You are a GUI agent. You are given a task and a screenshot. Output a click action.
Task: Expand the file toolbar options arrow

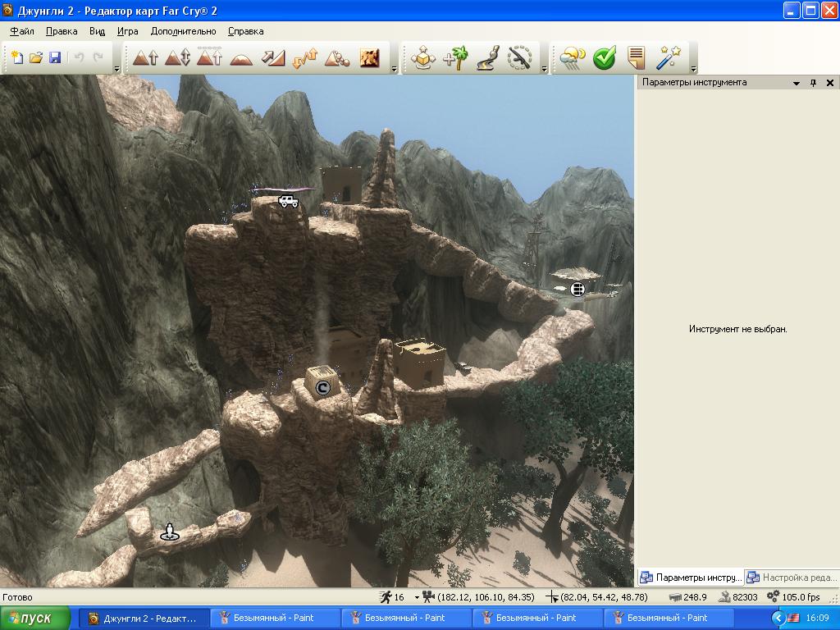point(116,69)
